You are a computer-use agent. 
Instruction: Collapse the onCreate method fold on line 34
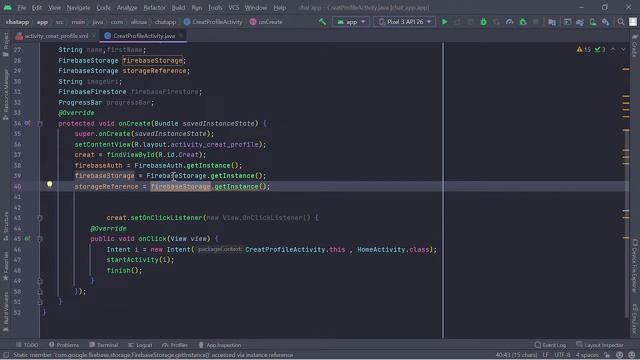(x=40, y=123)
